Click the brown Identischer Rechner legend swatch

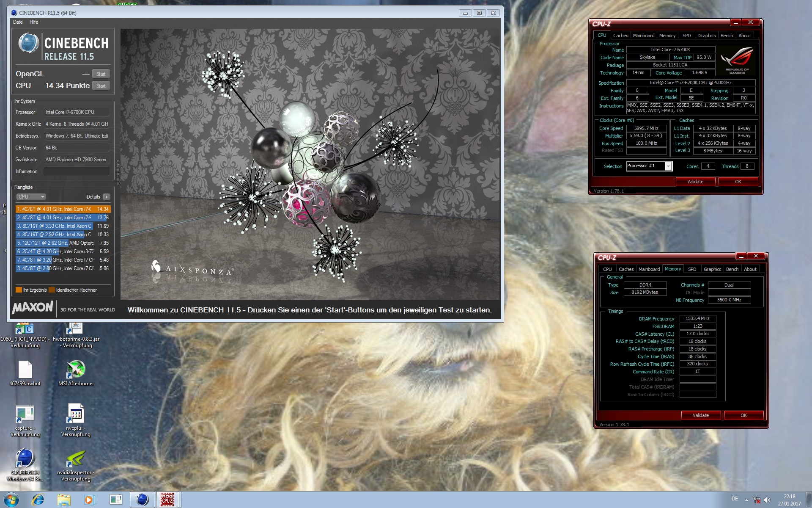52,290
